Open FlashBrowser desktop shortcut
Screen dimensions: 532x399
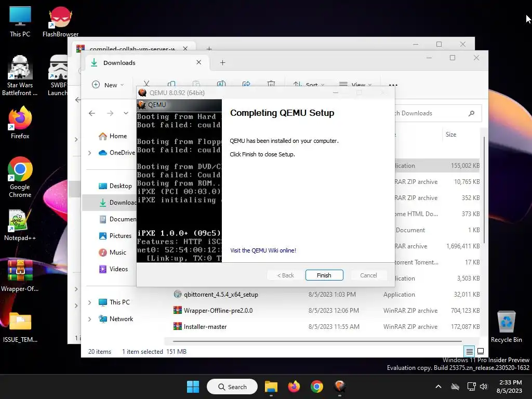(60, 21)
